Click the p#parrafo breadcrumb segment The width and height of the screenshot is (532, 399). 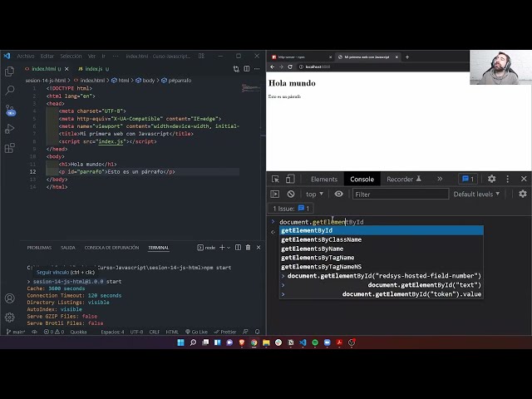click(176, 81)
